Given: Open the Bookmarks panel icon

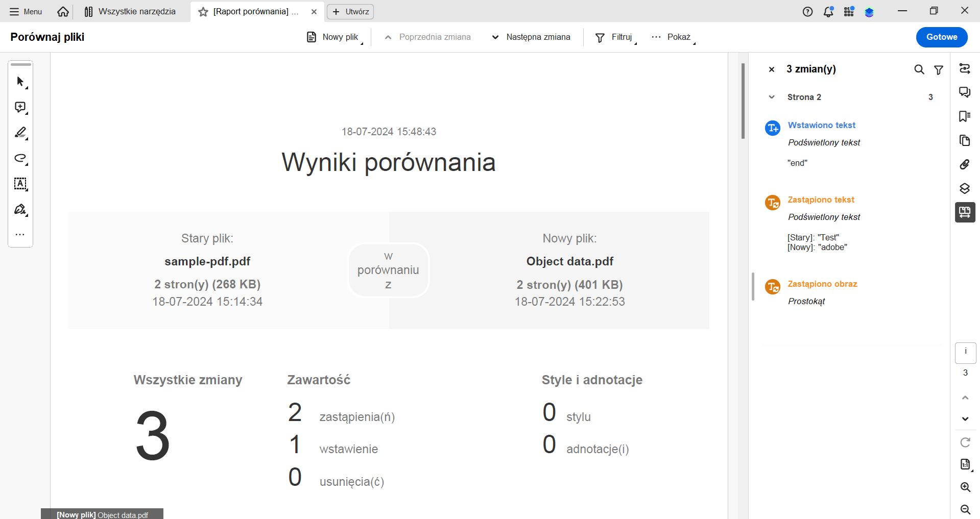Looking at the screenshot, I should point(965,116).
